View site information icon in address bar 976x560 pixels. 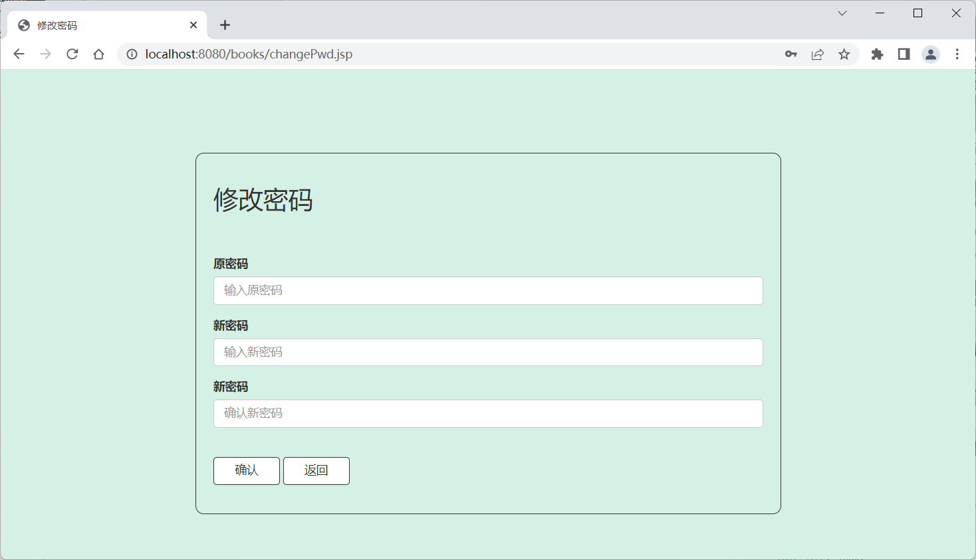[x=132, y=54]
